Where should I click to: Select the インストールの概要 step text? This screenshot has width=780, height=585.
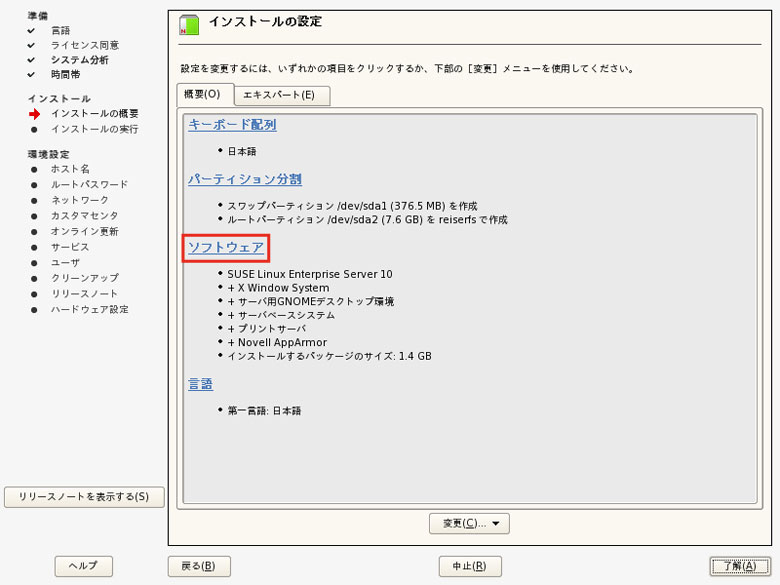tap(95, 113)
